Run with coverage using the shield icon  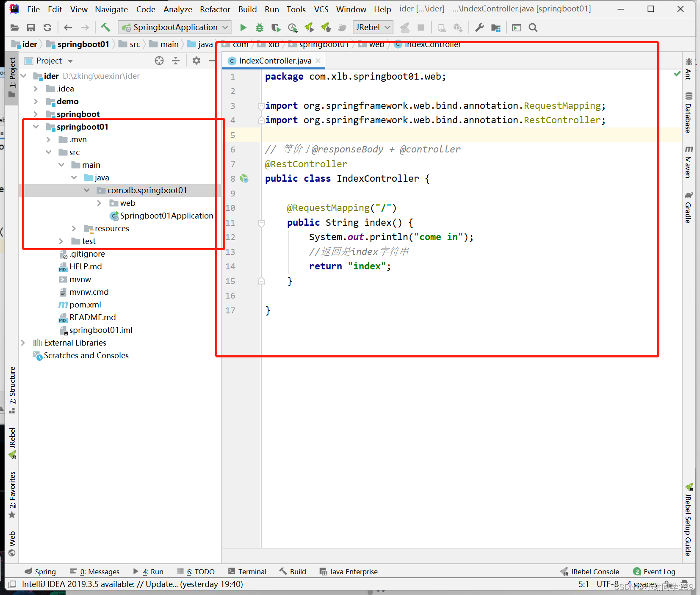click(x=276, y=28)
